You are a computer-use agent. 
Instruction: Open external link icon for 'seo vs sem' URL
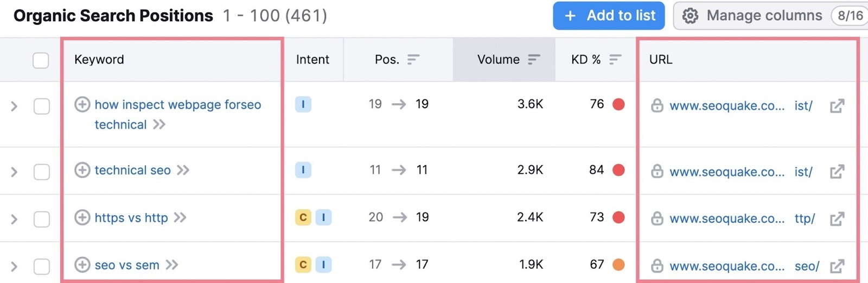tap(837, 266)
